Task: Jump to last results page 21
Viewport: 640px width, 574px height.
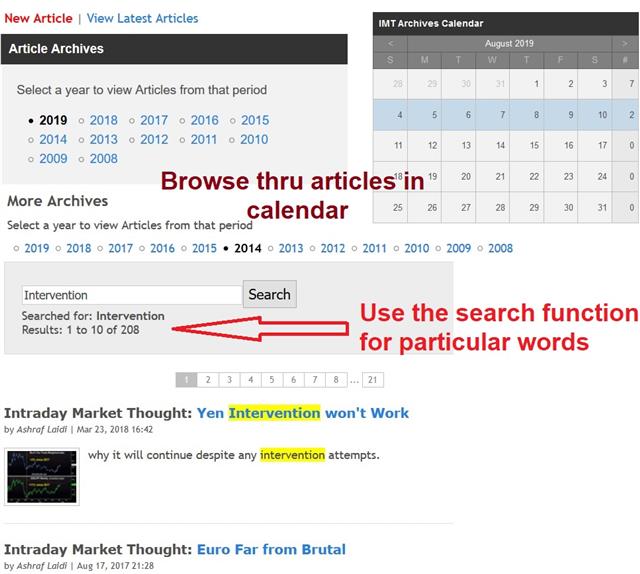Action: tap(373, 380)
